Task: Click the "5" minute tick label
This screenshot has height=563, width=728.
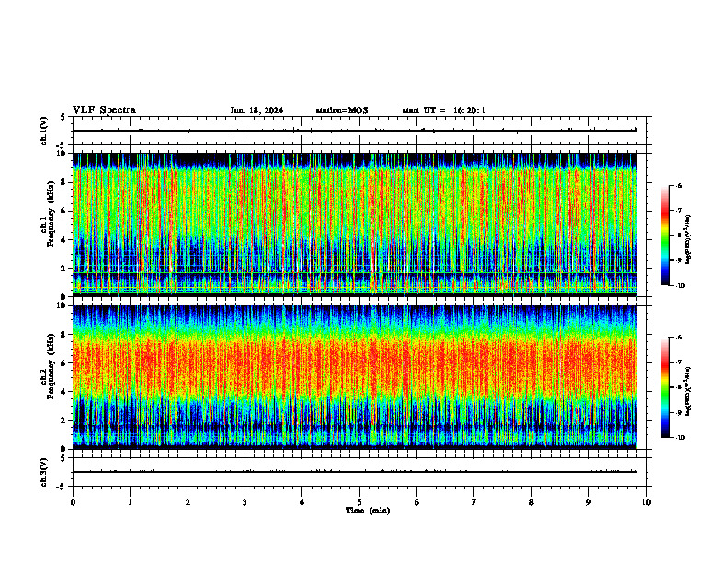Action: pyautogui.click(x=359, y=502)
